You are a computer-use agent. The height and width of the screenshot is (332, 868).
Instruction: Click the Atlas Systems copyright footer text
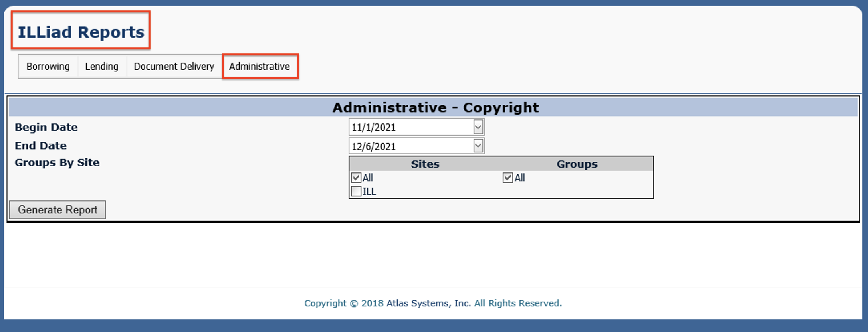click(x=433, y=303)
